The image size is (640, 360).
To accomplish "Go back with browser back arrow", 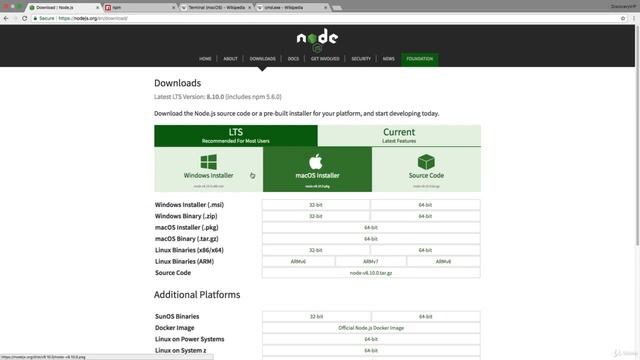I will coord(6,18).
